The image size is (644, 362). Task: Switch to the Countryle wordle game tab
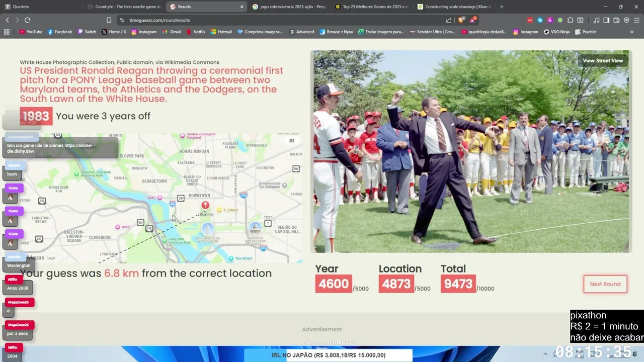(124, 7)
